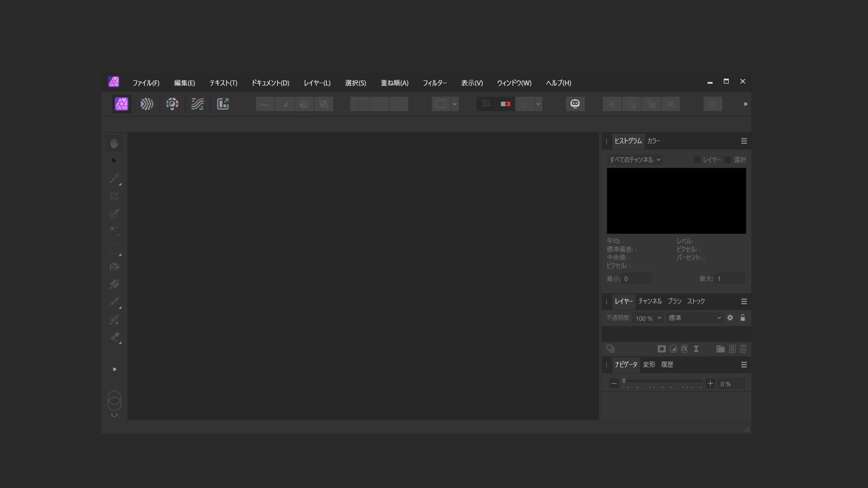
Task: Switch to the Export Persona
Action: (223, 104)
